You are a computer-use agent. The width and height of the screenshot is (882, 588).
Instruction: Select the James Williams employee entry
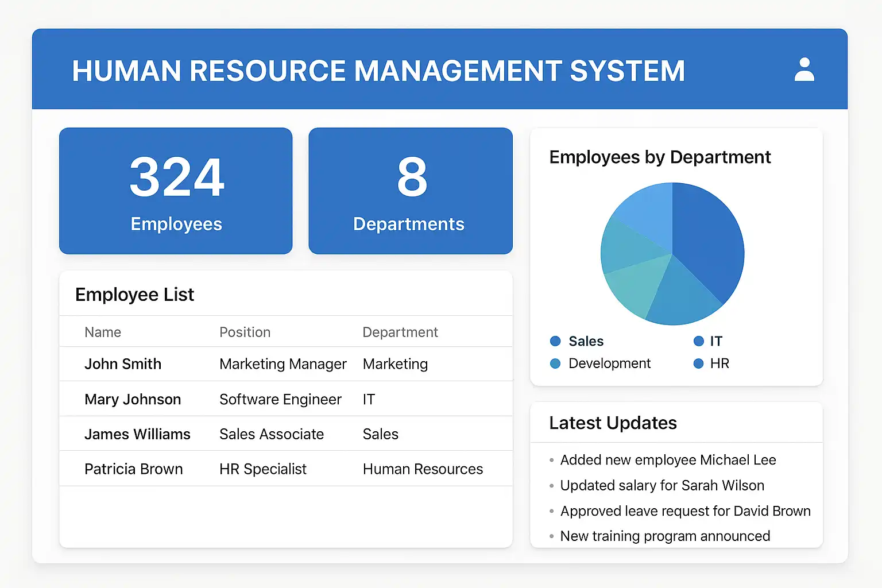point(137,434)
